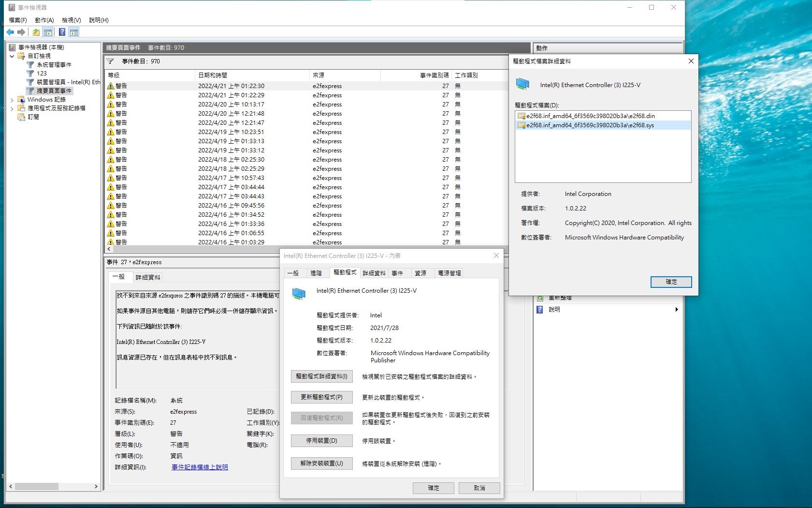The image size is (812, 508).
Task: Open the 事件記錄檔線上說明 link
Action: click(x=199, y=467)
